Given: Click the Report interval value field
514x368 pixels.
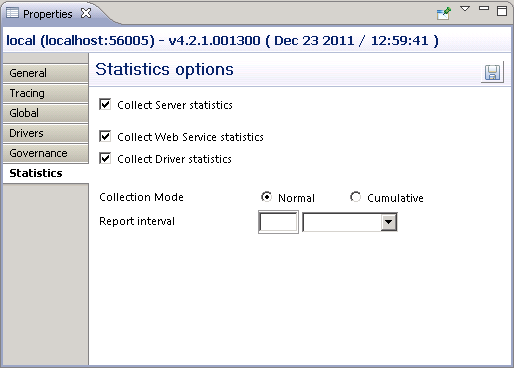Looking at the screenshot, I should (278, 222).
